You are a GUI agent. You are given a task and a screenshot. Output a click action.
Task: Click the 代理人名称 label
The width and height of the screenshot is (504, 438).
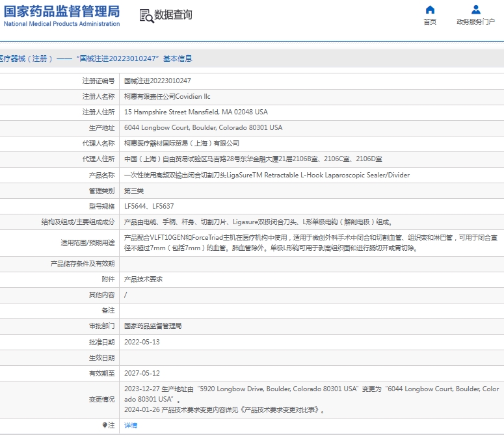(98, 143)
